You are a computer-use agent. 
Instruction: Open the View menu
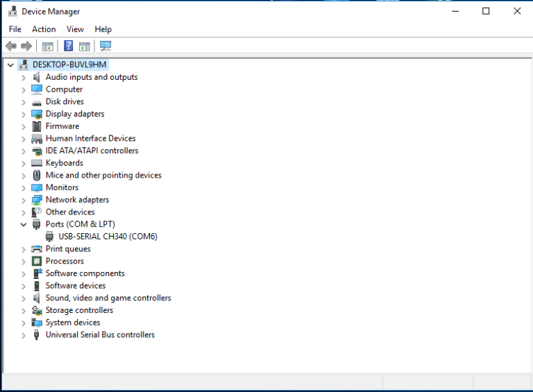point(75,29)
